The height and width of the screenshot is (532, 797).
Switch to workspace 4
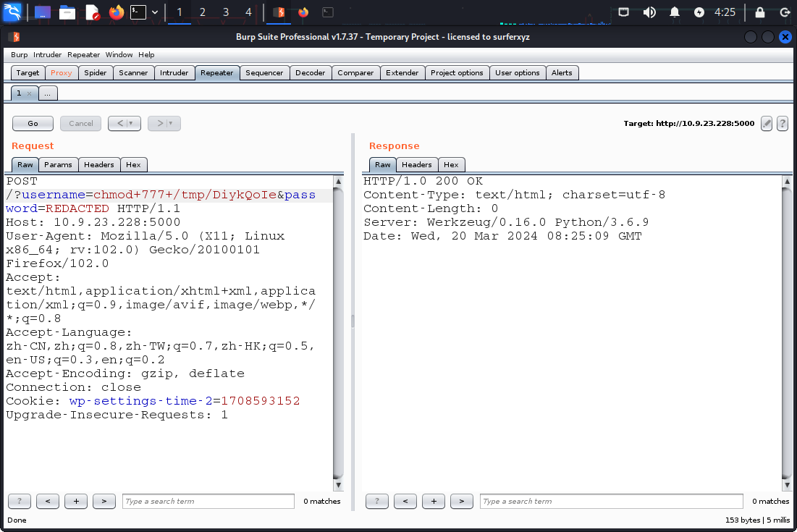point(248,12)
